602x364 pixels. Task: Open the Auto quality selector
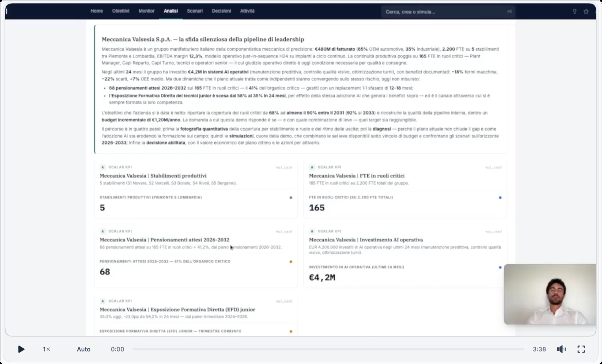click(83, 349)
